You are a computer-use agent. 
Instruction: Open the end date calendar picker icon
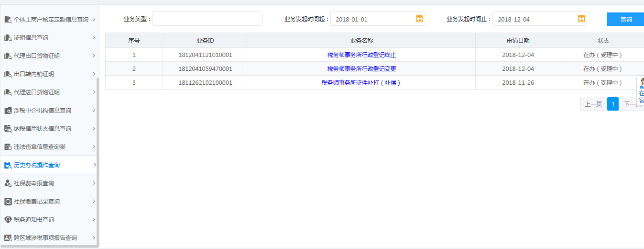point(581,19)
